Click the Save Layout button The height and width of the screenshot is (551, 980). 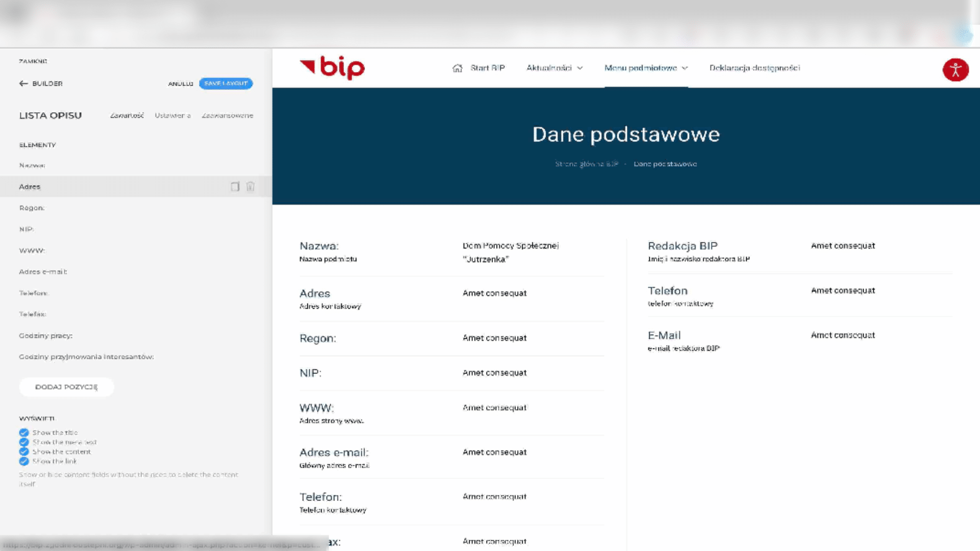click(226, 84)
